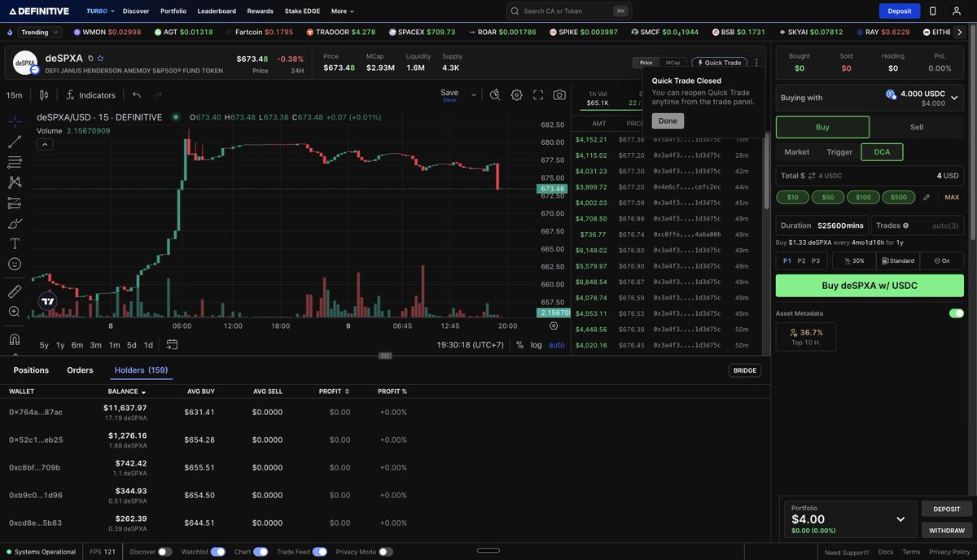
Task: Toggle the Discover switch
Action: click(164, 552)
